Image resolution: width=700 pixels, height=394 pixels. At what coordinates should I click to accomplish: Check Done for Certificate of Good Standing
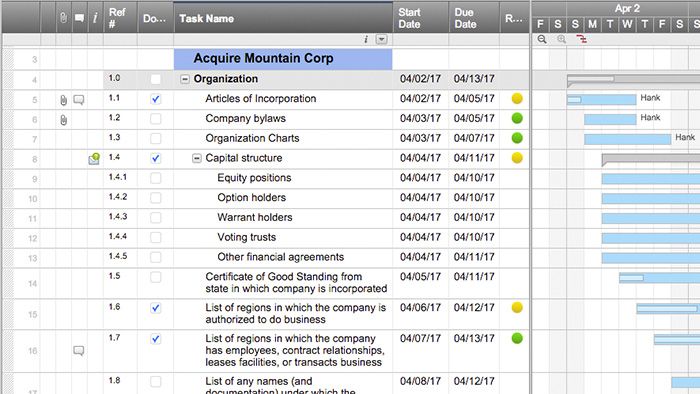155,277
